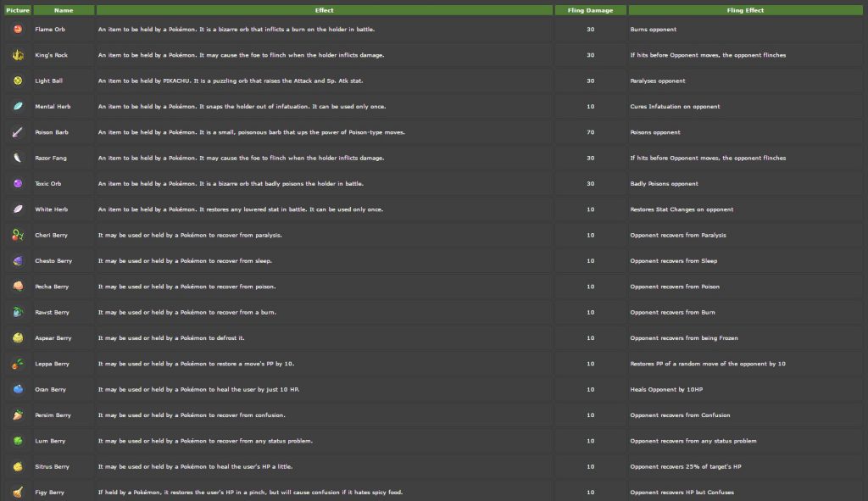Click Flame Orb's effect description text

point(236,30)
